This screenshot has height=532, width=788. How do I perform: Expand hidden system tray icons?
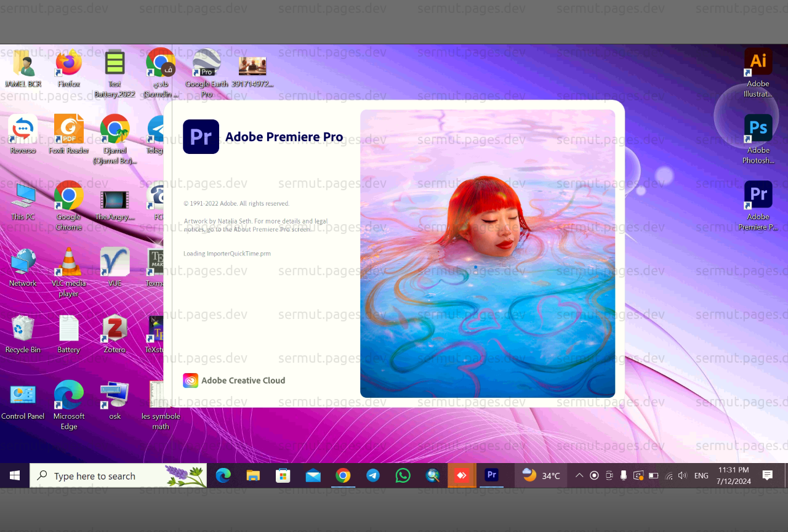(x=579, y=475)
